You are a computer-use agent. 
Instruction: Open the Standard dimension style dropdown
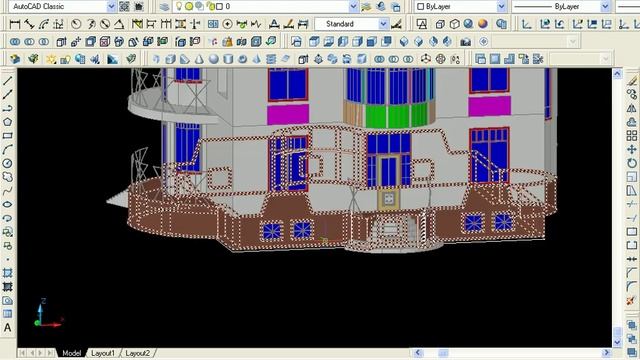[383, 24]
